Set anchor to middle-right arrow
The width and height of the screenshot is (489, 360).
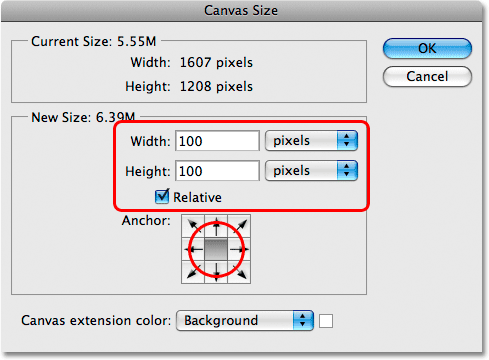[239, 249]
